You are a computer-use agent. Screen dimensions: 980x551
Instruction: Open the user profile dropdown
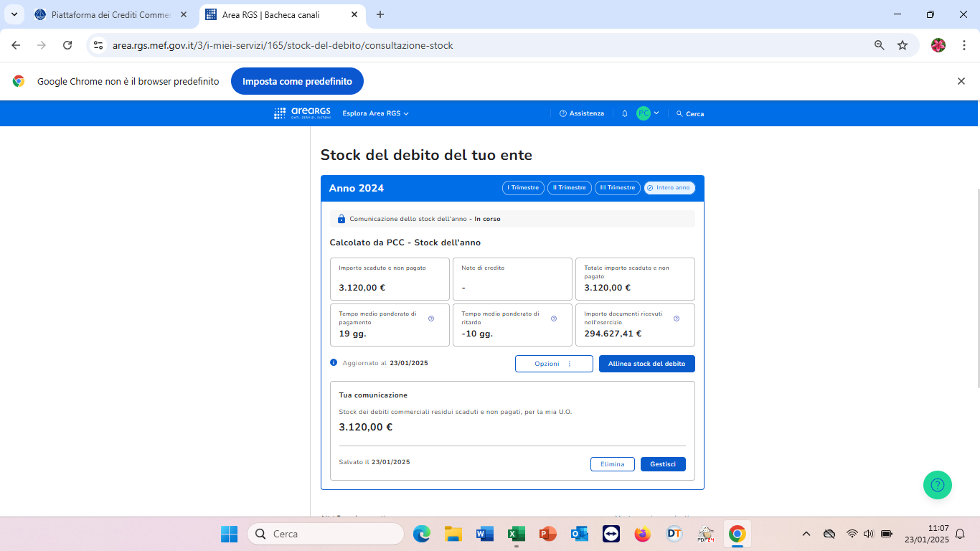(x=648, y=113)
